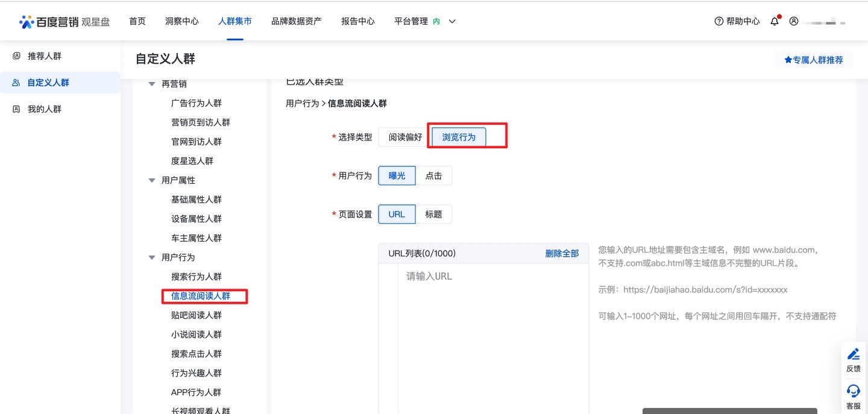Open the 帮助中心 help icon
This screenshot has height=414, width=868.
[x=719, y=21]
